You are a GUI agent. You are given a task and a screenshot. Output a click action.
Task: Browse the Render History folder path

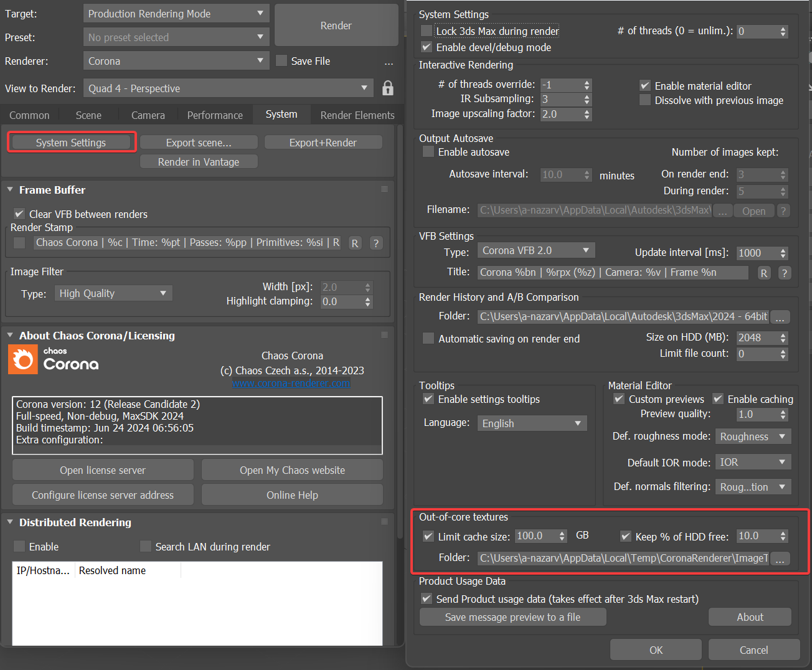780,317
